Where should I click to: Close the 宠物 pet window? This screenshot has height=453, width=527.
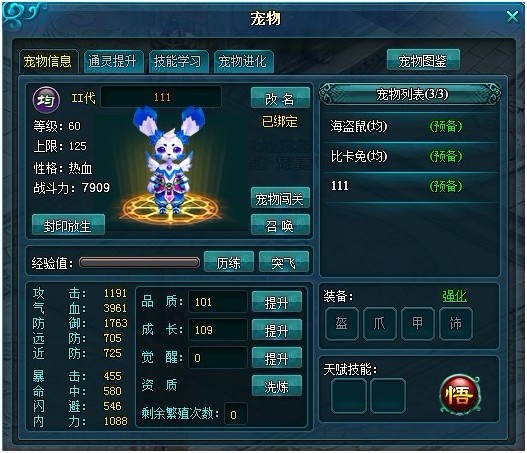click(513, 16)
